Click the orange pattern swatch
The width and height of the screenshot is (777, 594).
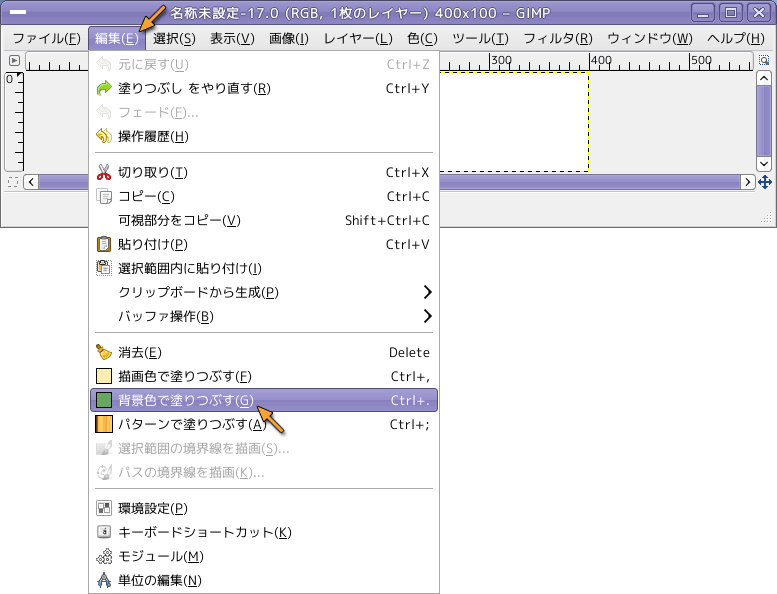click(x=104, y=424)
